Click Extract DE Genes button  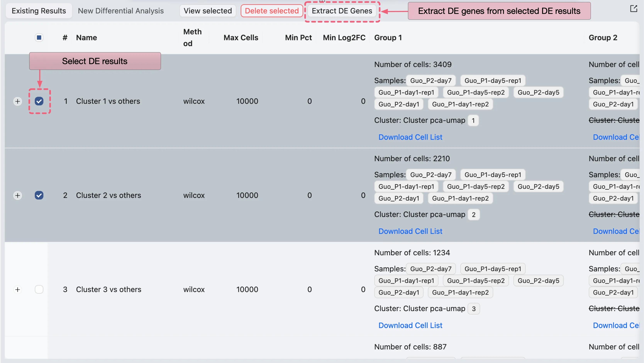(342, 11)
